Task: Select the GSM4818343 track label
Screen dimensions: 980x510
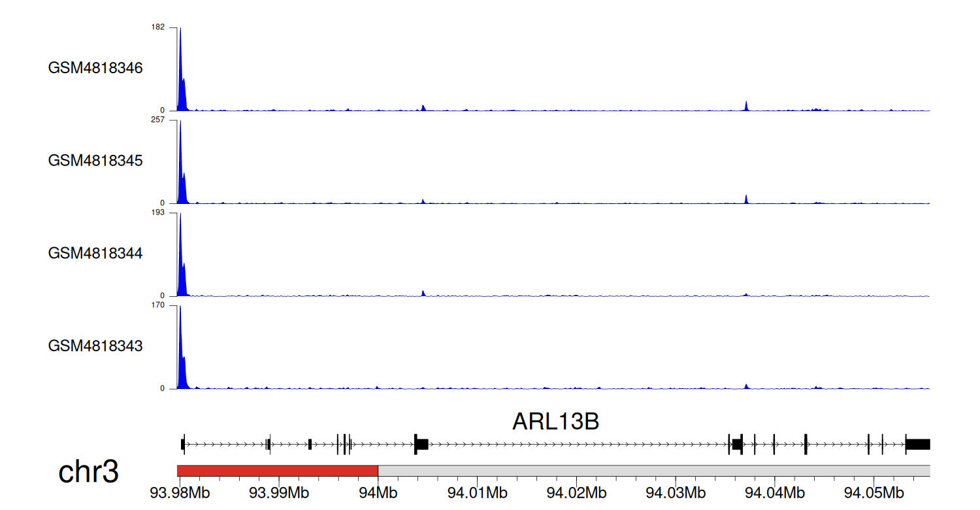Action: coord(95,345)
